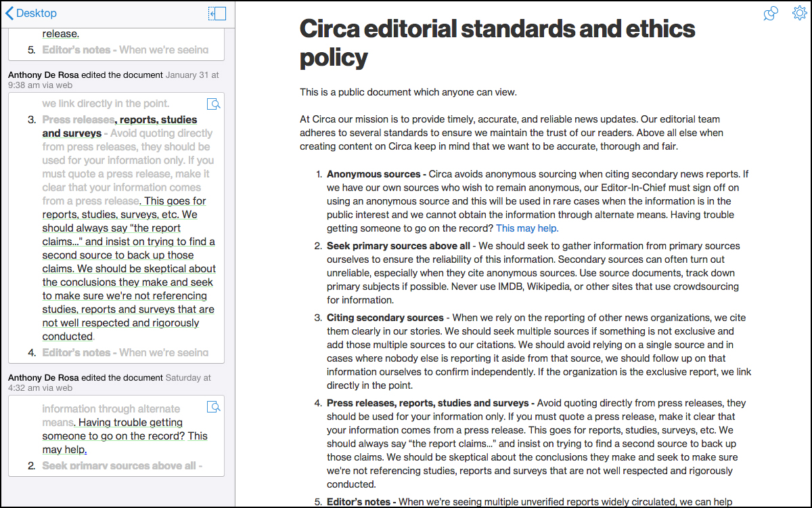Select Anthony De Rosa on January 31 entry
The width and height of the screenshot is (812, 508).
[x=49, y=75]
